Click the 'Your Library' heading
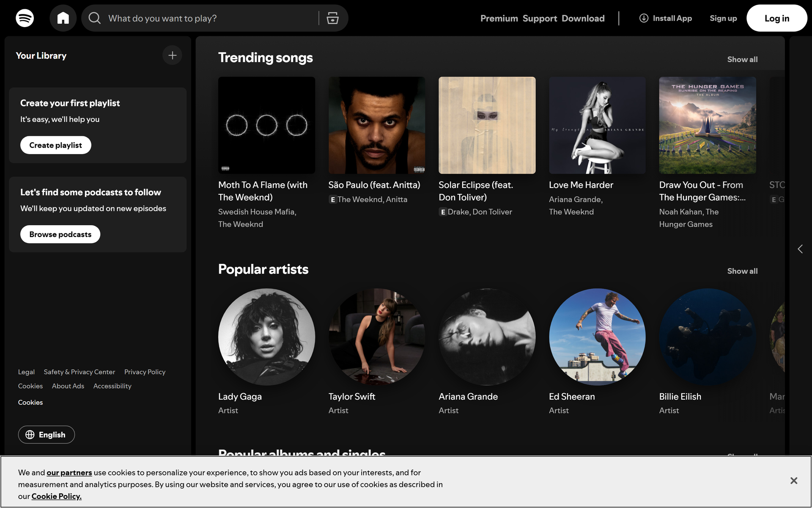The height and width of the screenshot is (508, 812). pos(41,55)
